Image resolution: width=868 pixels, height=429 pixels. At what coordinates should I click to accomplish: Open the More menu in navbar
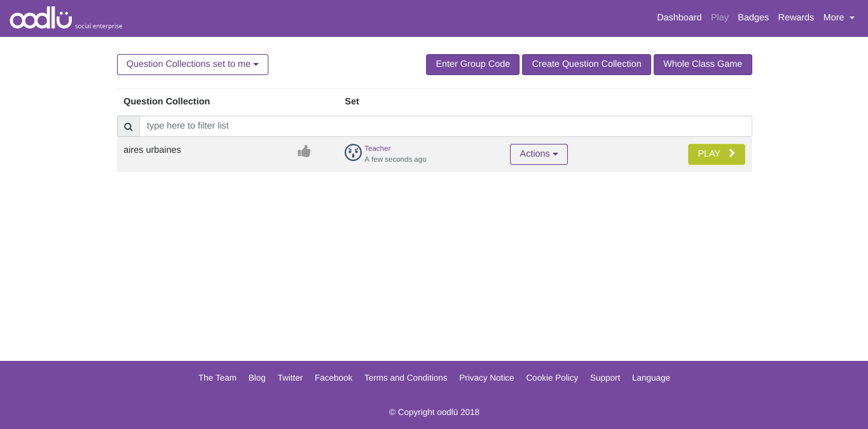[839, 18]
